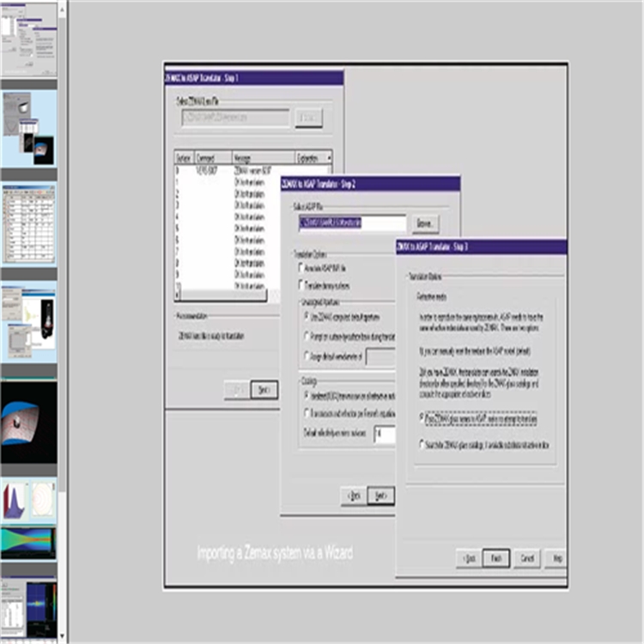Click Cancel in the Step 3 dialog
This screenshot has width=644, height=644.
(x=527, y=558)
